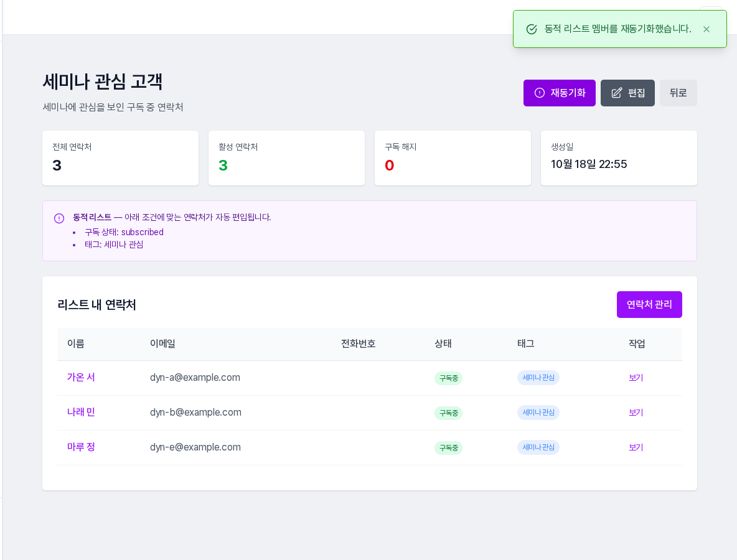Open contact 나래 민
The height and width of the screenshot is (560, 737).
tap(81, 412)
